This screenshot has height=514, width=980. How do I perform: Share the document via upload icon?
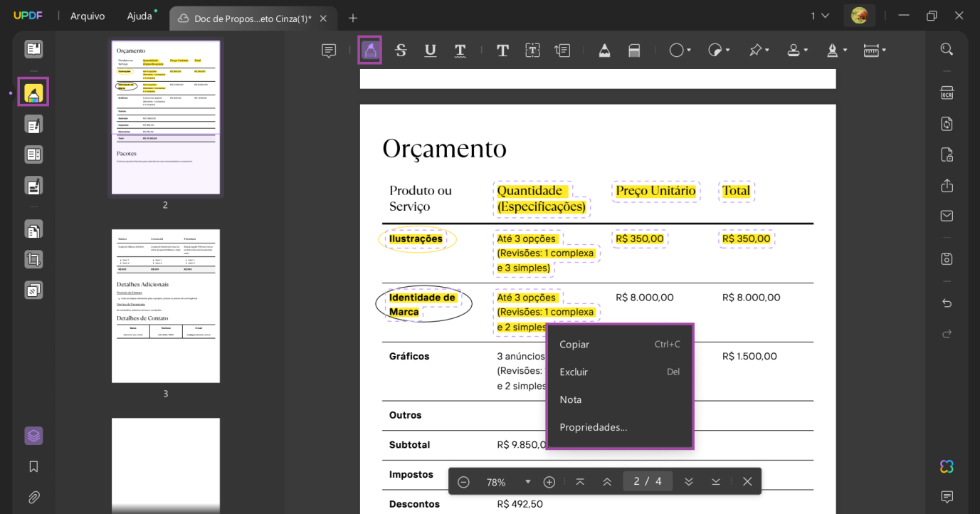[947, 185]
